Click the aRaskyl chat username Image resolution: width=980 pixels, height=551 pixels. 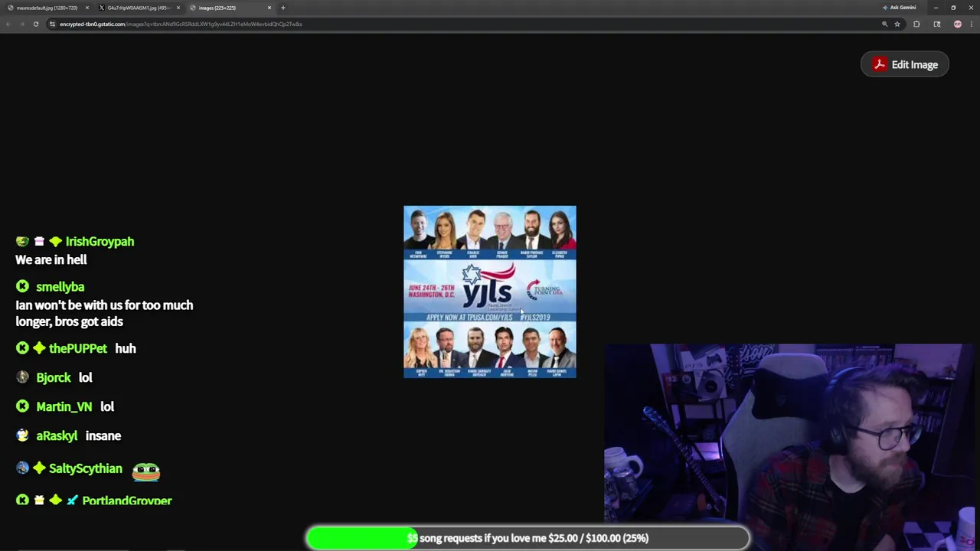pos(57,436)
